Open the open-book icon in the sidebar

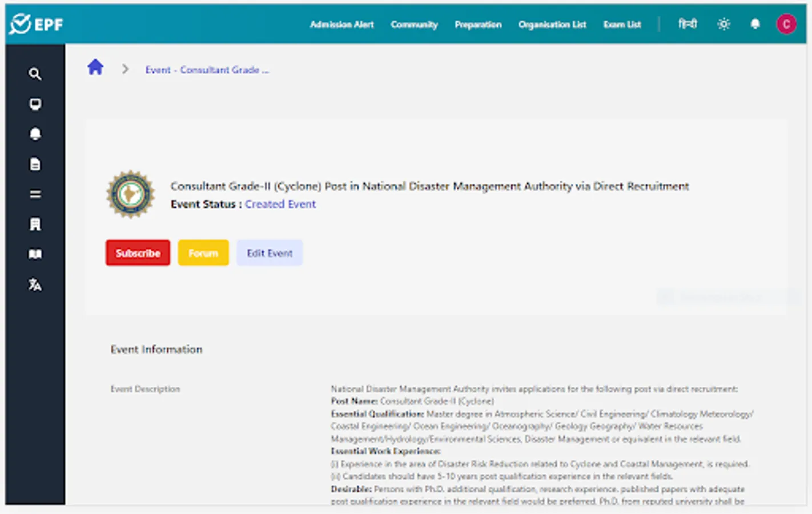[x=35, y=254]
